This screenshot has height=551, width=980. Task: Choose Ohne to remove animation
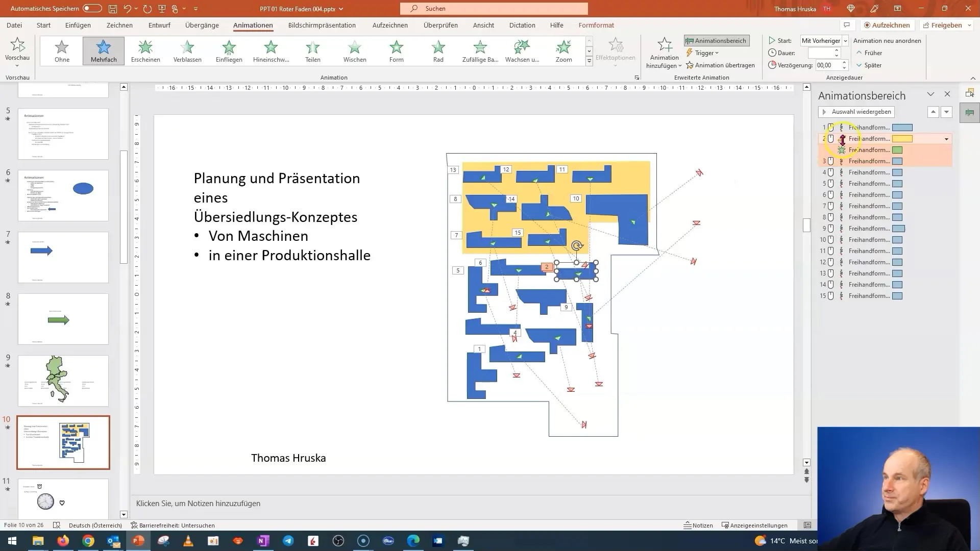pos(62,51)
